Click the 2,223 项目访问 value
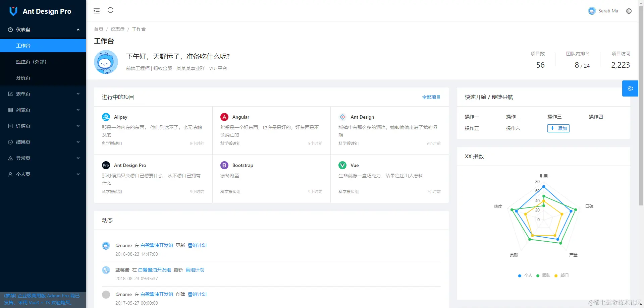 620,65
